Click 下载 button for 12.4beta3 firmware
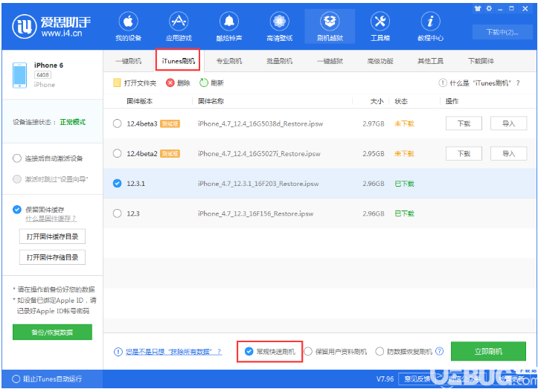This screenshot has height=392, width=541. [x=464, y=123]
